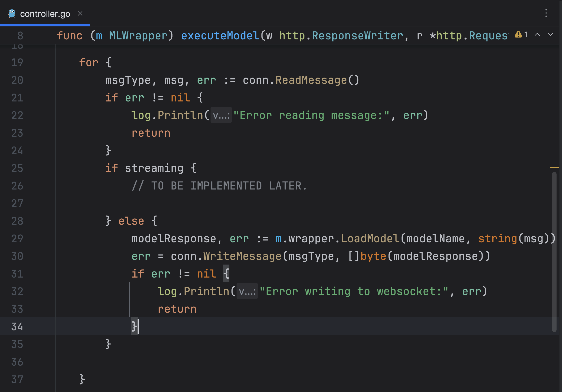Click the vertical editor scrollbar thumb
562x392 pixels.
[554, 252]
